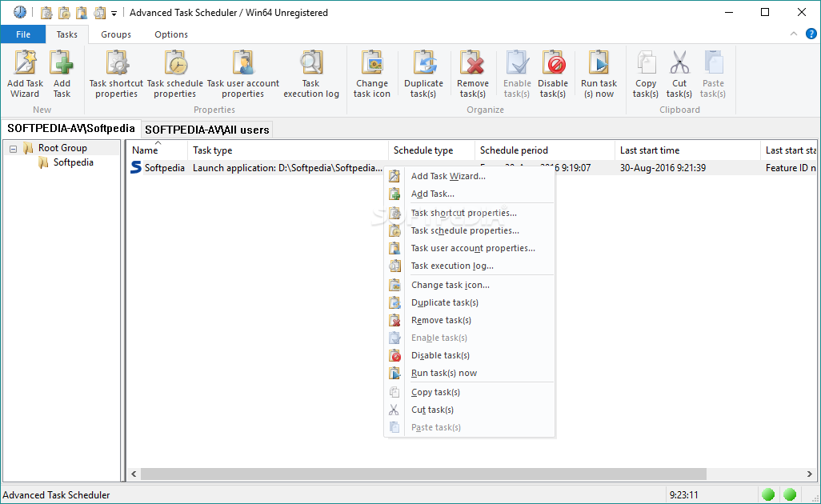821x504 pixels.
Task: Choose Change task icon... in context menu
Action: tap(469, 286)
